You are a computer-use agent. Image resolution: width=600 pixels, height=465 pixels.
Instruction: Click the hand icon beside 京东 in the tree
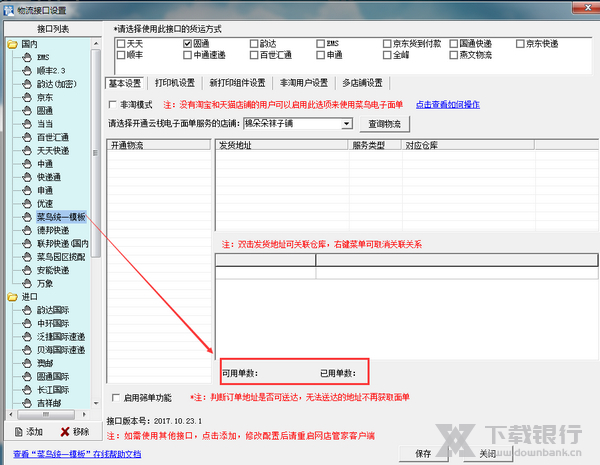[26, 97]
